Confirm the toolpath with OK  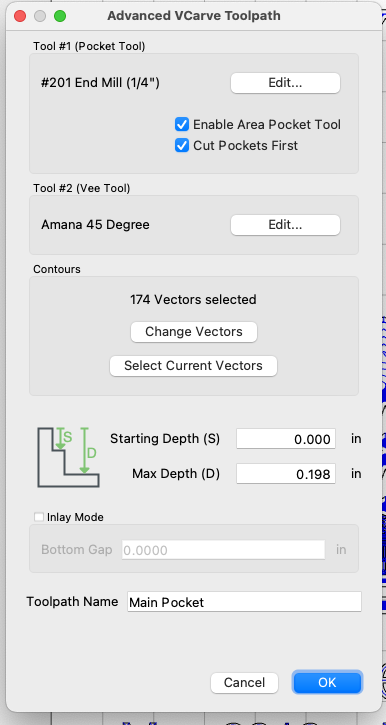pos(327,682)
